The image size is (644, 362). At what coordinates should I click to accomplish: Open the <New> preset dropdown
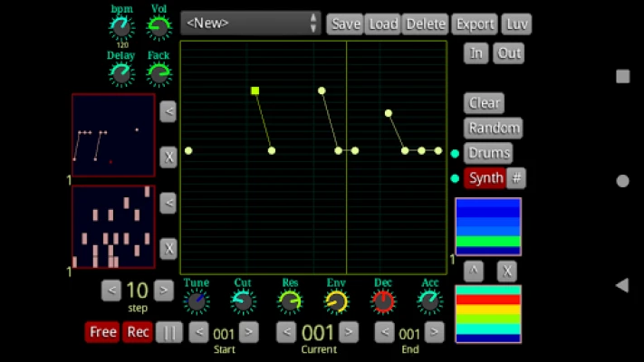click(251, 24)
